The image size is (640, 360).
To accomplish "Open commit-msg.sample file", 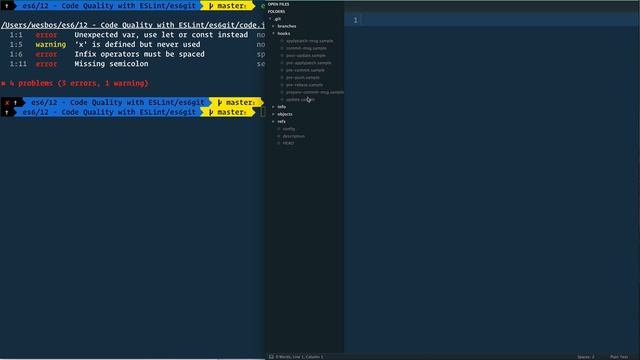I will (x=306, y=48).
